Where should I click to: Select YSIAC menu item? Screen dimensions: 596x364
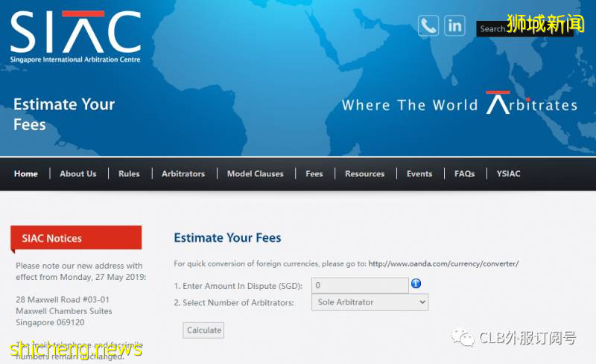(x=509, y=173)
